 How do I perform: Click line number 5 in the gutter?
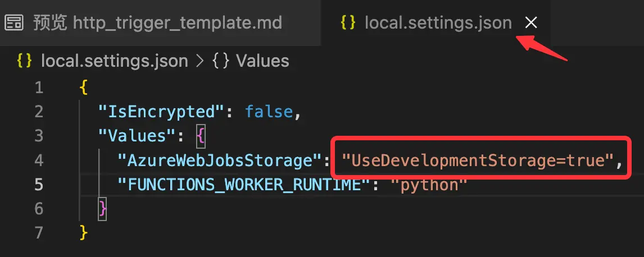[39, 185]
